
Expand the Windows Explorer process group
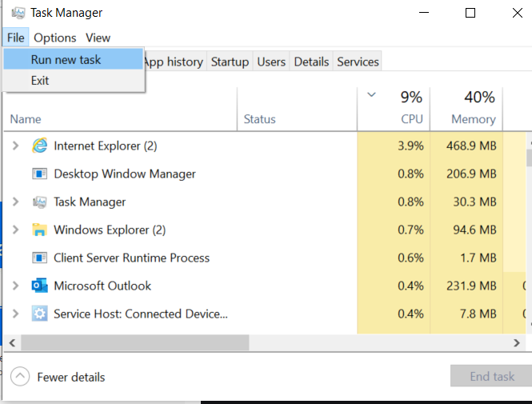pos(15,230)
